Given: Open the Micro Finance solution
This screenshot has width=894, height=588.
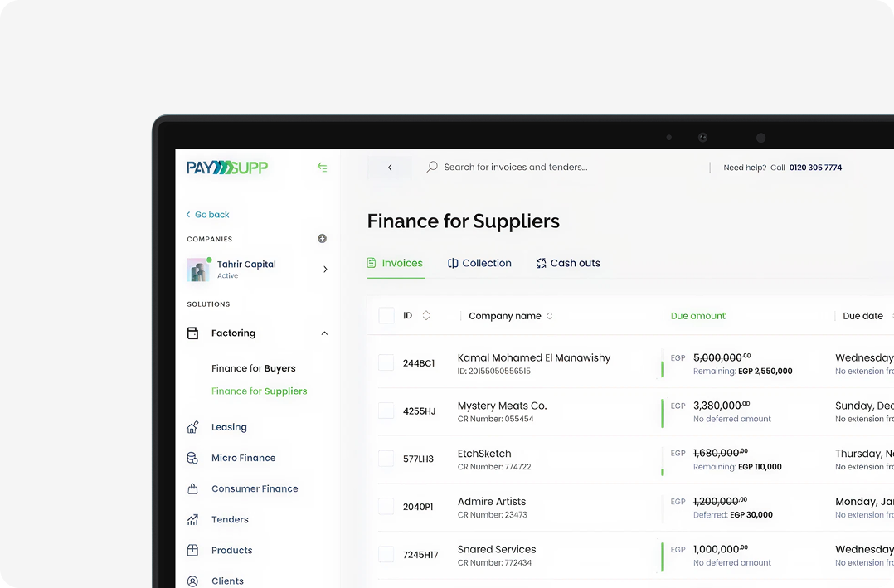Looking at the screenshot, I should (x=244, y=458).
